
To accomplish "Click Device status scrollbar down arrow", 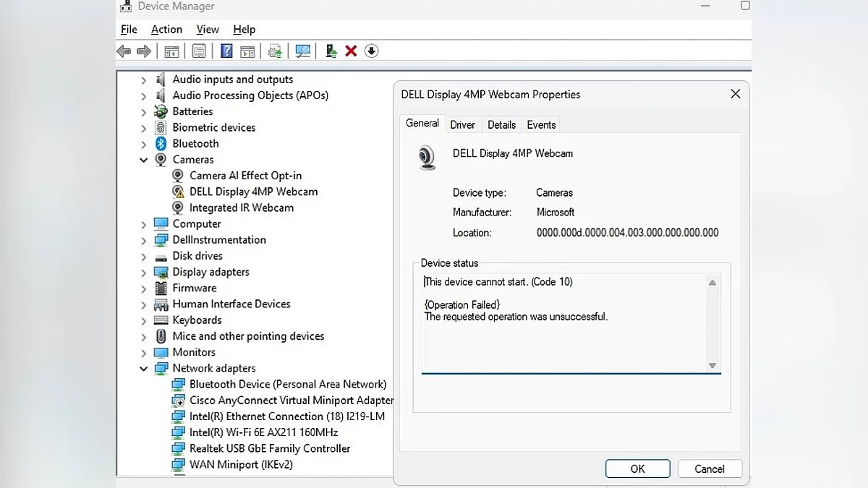I will [x=712, y=366].
